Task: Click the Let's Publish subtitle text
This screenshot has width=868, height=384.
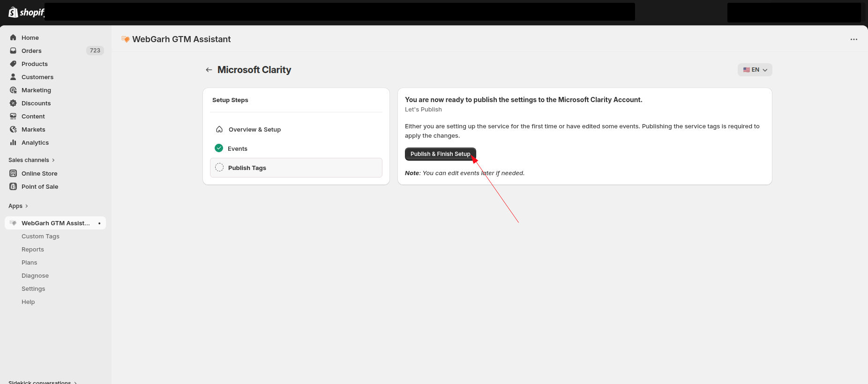Action: [x=423, y=110]
